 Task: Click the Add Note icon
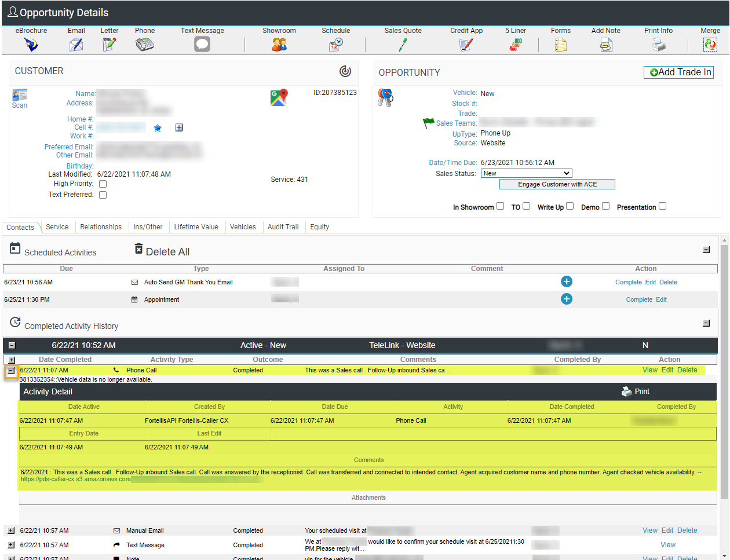(606, 45)
